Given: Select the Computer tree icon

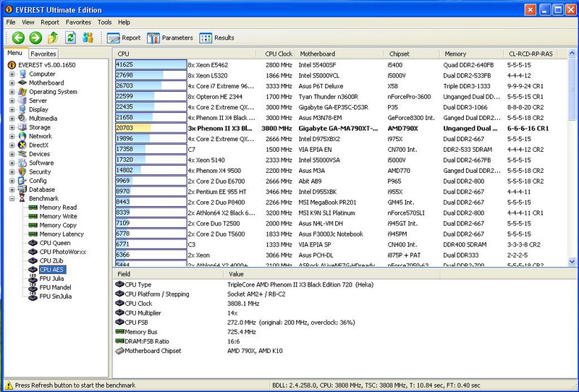Looking at the screenshot, I should (22, 74).
